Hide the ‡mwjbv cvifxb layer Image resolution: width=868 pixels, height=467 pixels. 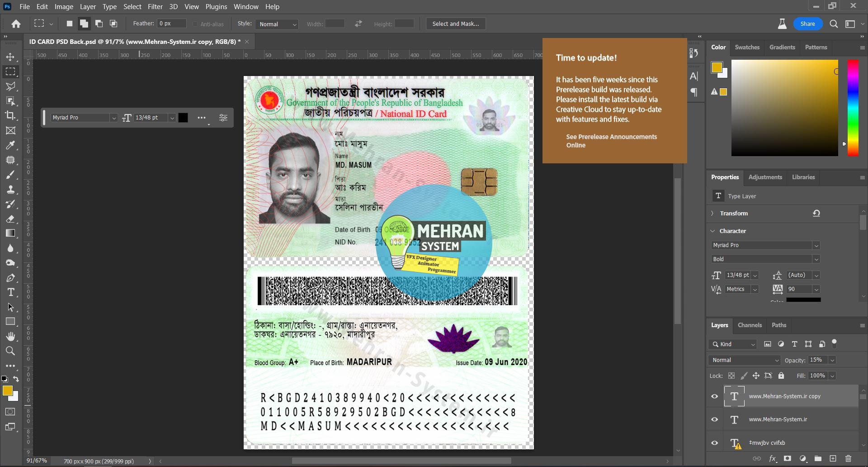tap(715, 443)
